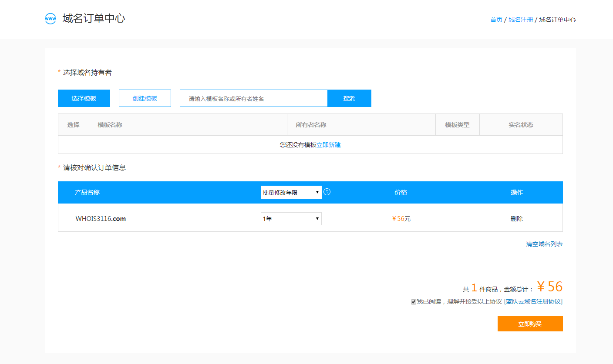Viewport: 613px width, 364px height.
Task: Enable the agreement checkbox for domain registration
Action: pyautogui.click(x=413, y=301)
